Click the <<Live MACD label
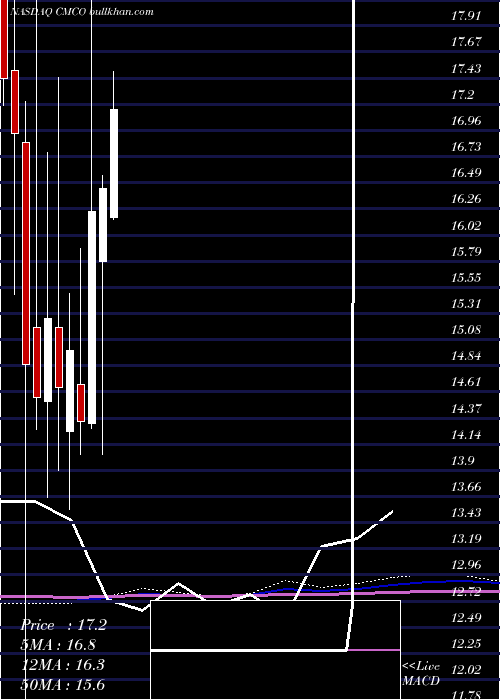Viewport: 500px width, 700px height. [421, 673]
